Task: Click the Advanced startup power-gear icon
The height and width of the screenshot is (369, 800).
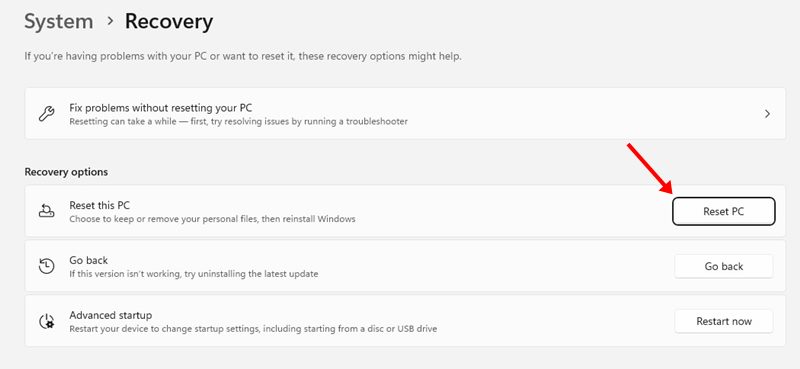Action: click(x=46, y=321)
